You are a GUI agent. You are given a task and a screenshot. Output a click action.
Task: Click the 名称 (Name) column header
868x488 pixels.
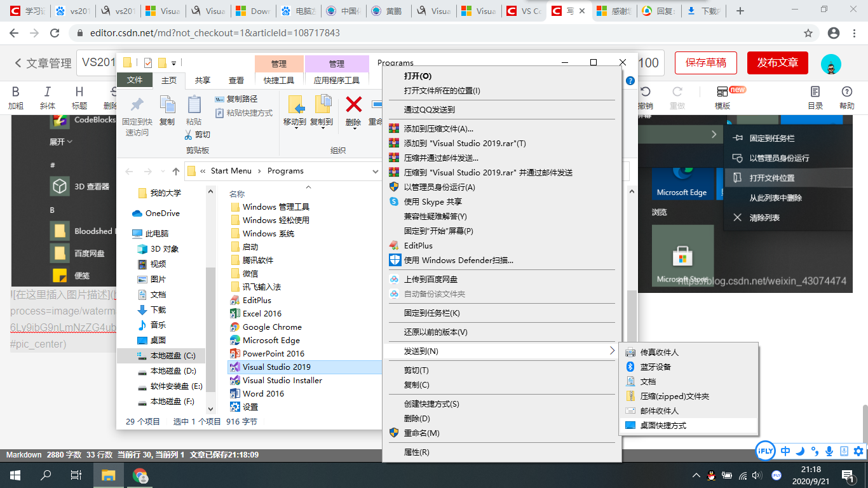tap(237, 194)
